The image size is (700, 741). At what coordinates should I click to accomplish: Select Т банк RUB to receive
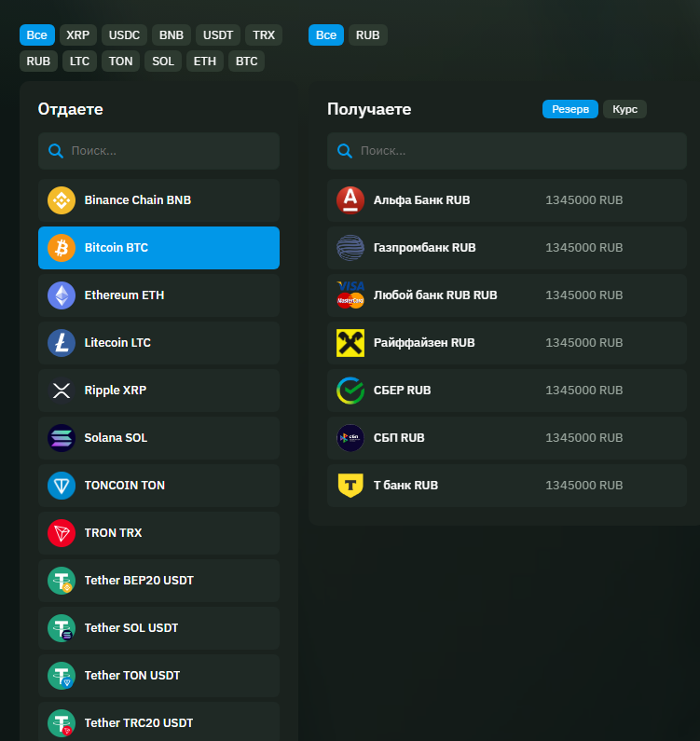[507, 486]
